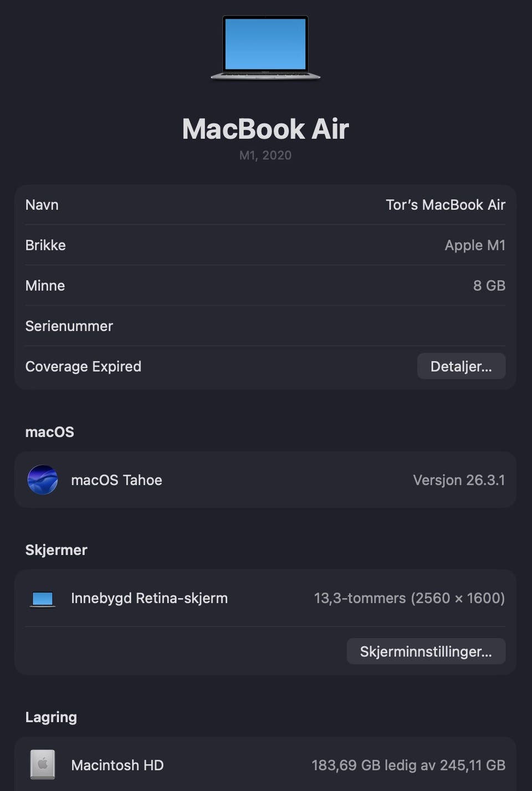The width and height of the screenshot is (532, 791).
Task: Click the Macintosh HD drive icon
Action: pyautogui.click(x=43, y=765)
